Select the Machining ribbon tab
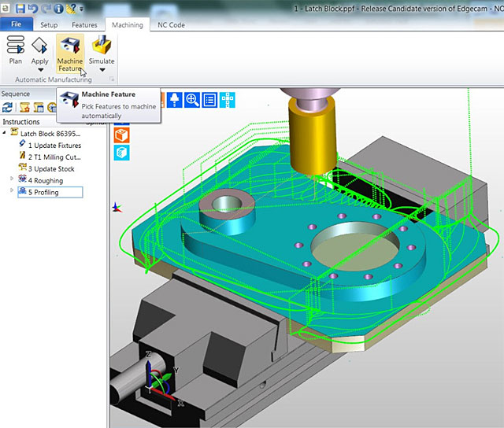 [x=128, y=24]
